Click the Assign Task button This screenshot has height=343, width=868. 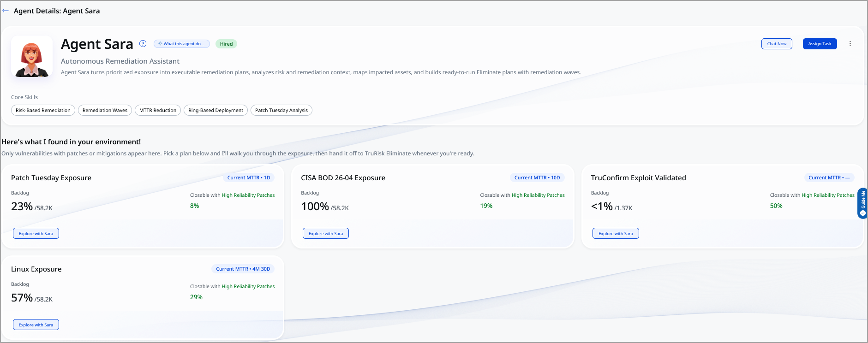coord(820,44)
